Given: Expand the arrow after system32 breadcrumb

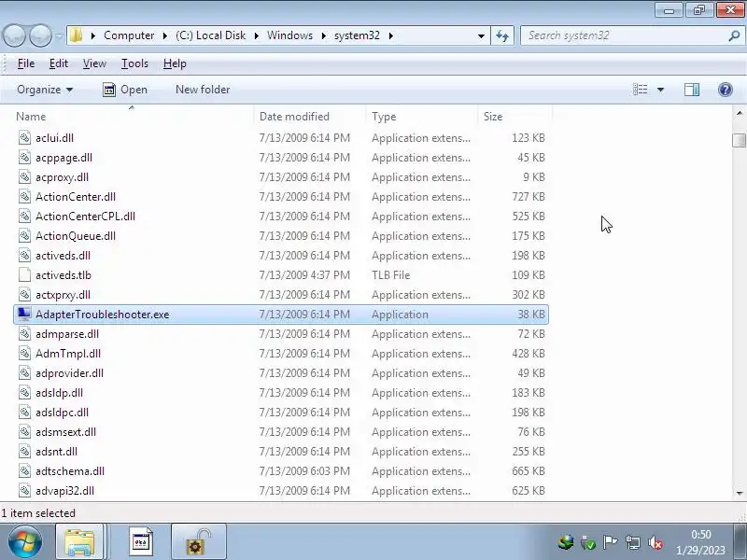Looking at the screenshot, I should click(x=391, y=35).
